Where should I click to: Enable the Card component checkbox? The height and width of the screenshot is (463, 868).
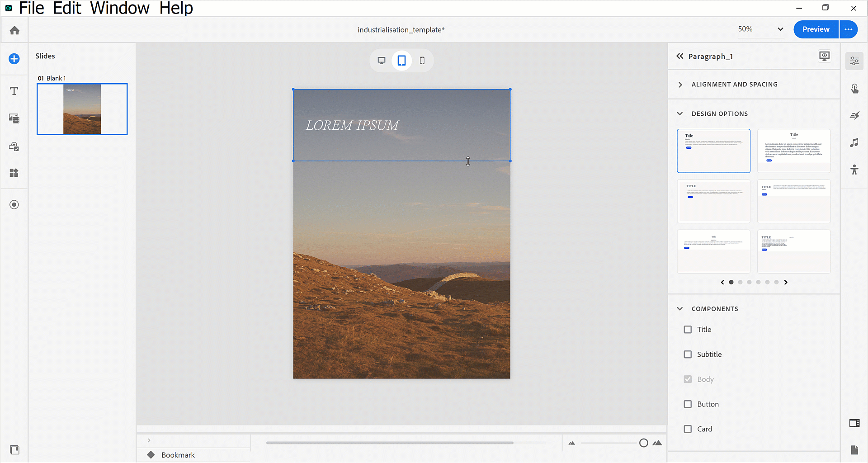pyautogui.click(x=688, y=429)
